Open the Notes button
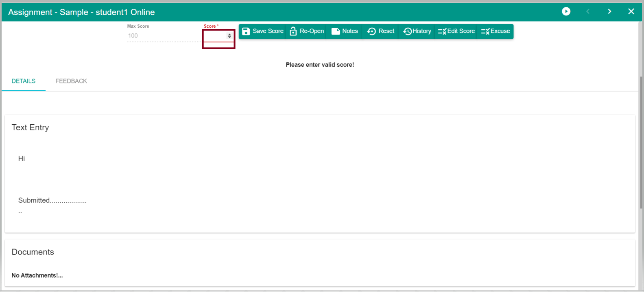This screenshot has width=644, height=292. [x=345, y=31]
